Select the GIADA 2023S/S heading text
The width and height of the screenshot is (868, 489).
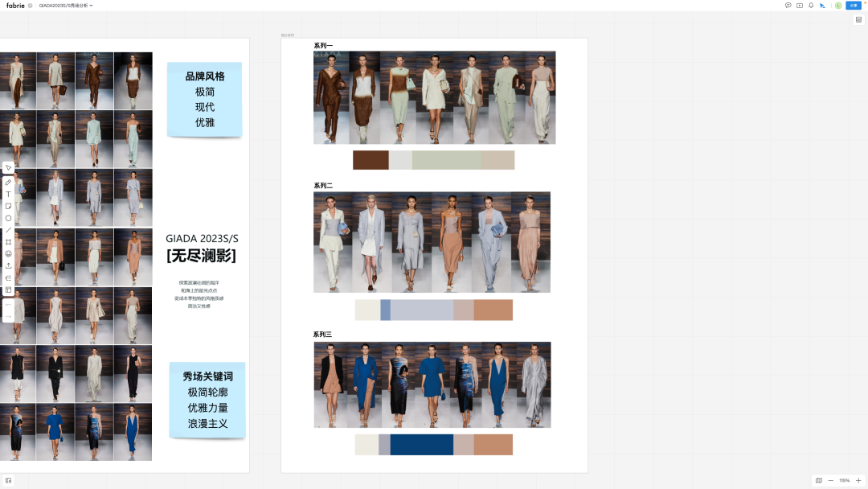click(x=202, y=239)
